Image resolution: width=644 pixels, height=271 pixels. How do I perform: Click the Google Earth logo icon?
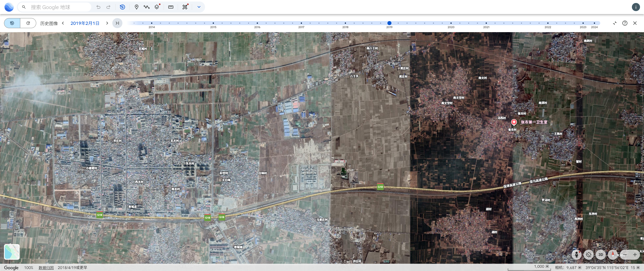coord(9,7)
